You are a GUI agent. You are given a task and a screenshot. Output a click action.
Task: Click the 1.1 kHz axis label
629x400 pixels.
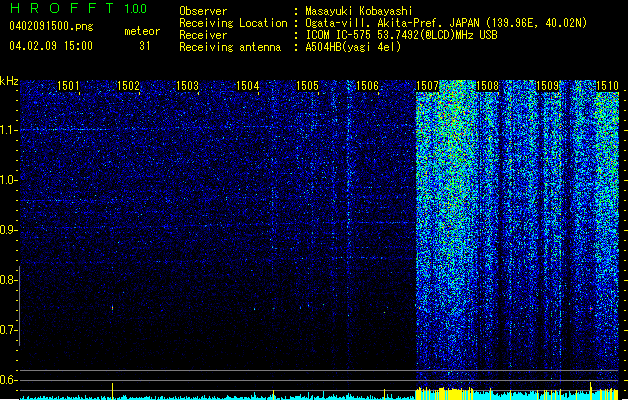click(x=8, y=130)
